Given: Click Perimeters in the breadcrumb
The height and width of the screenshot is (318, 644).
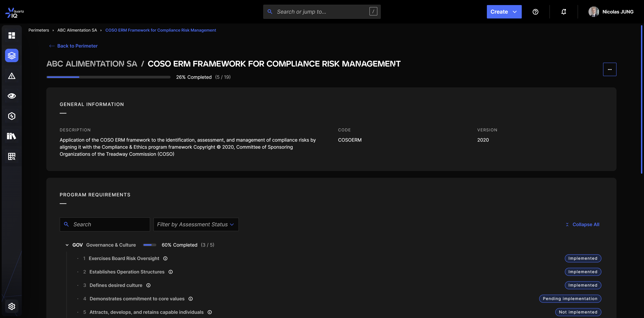Looking at the screenshot, I should (x=39, y=30).
